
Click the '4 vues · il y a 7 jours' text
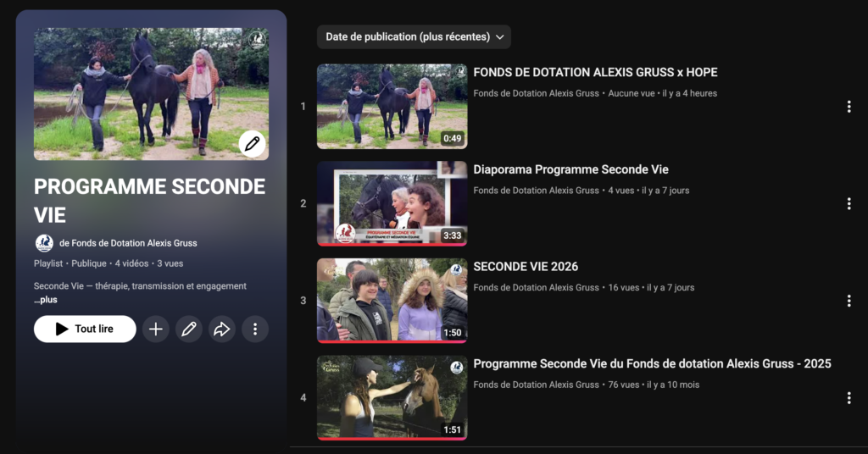point(648,191)
